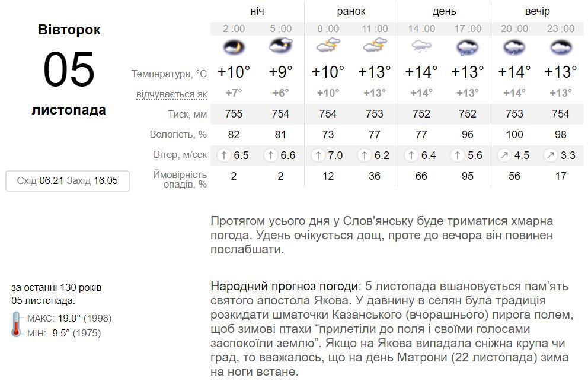Image resolution: width=588 pixels, height=381 pixels.
Task: Select the 'вечір' column header
Action: pyautogui.click(x=538, y=12)
